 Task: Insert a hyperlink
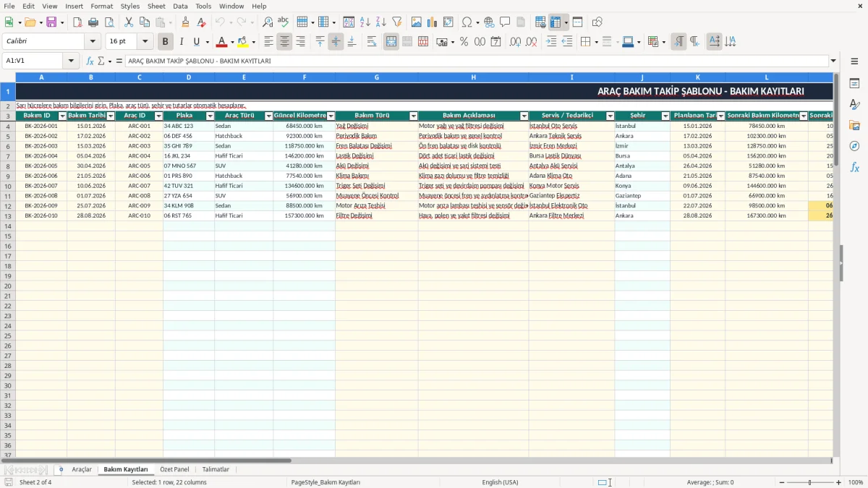coord(489,22)
